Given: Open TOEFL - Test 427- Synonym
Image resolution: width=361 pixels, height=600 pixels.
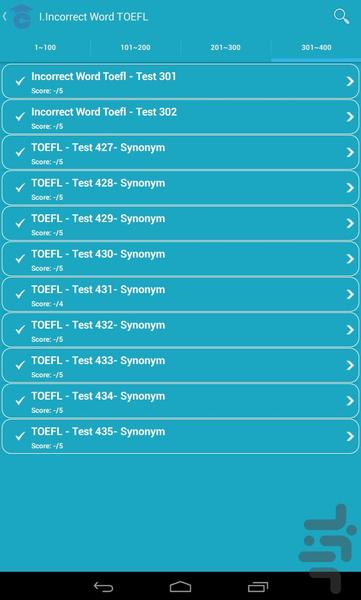Looking at the screenshot, I should (x=180, y=152).
